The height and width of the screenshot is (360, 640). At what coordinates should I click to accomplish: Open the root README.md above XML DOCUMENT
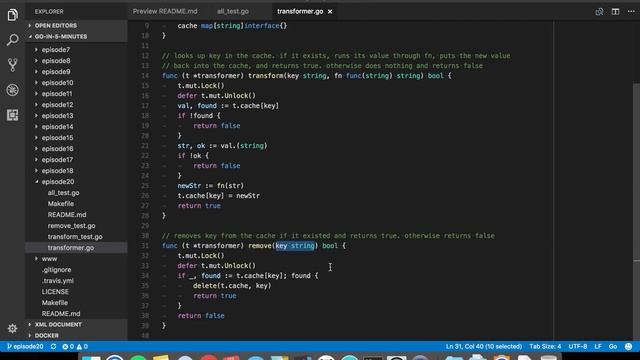click(x=76, y=314)
